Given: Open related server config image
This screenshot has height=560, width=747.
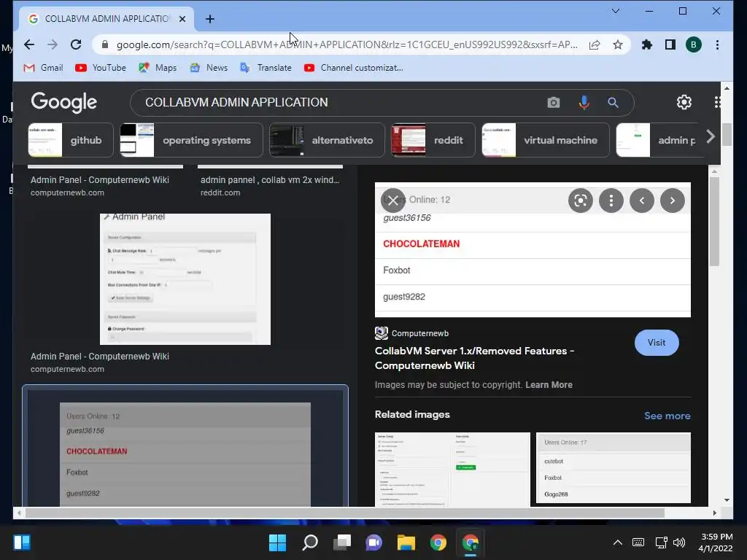Looking at the screenshot, I should (x=452, y=469).
